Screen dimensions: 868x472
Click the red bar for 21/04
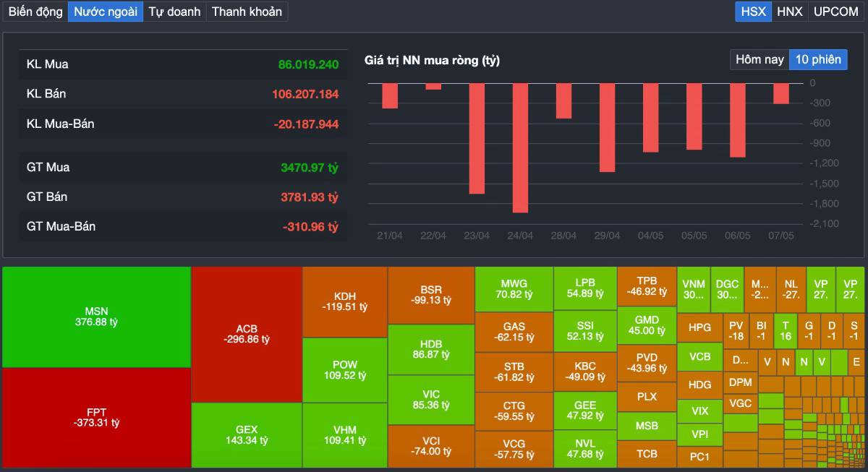pos(390,96)
